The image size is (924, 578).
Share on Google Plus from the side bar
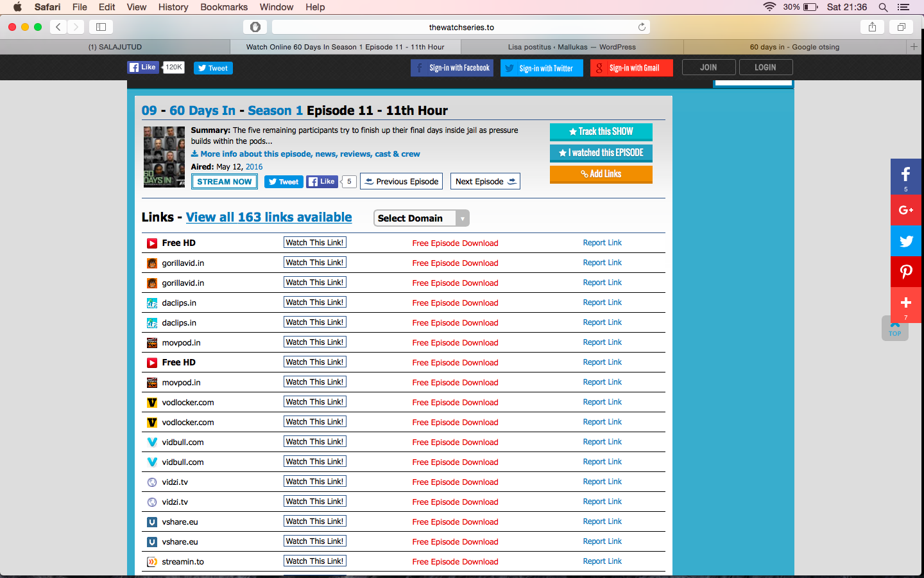[x=906, y=210]
